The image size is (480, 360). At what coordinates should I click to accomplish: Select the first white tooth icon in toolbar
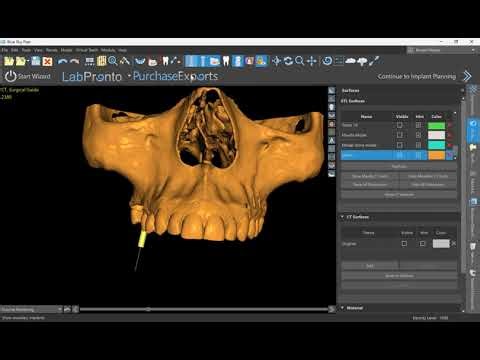coord(166,61)
